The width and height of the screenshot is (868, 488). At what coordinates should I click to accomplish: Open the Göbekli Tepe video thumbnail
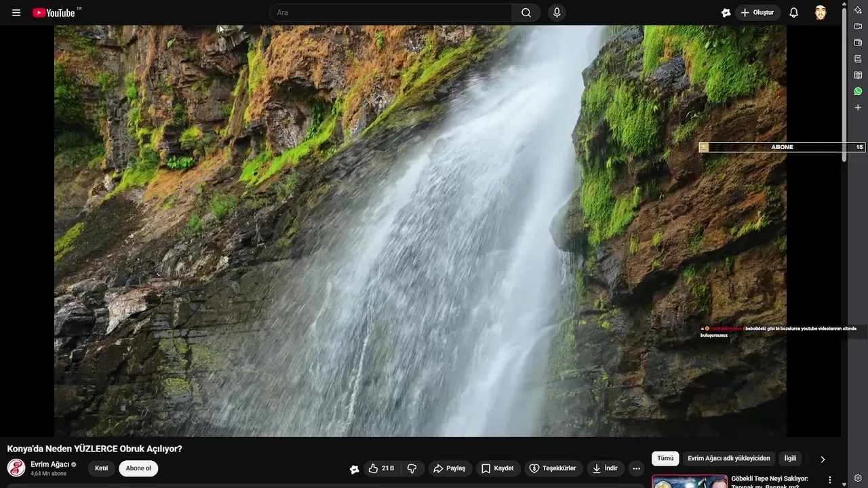[x=690, y=481]
